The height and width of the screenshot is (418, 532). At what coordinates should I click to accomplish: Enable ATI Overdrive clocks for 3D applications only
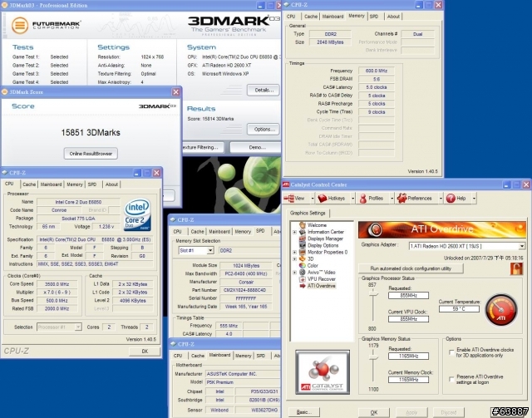coord(451,352)
